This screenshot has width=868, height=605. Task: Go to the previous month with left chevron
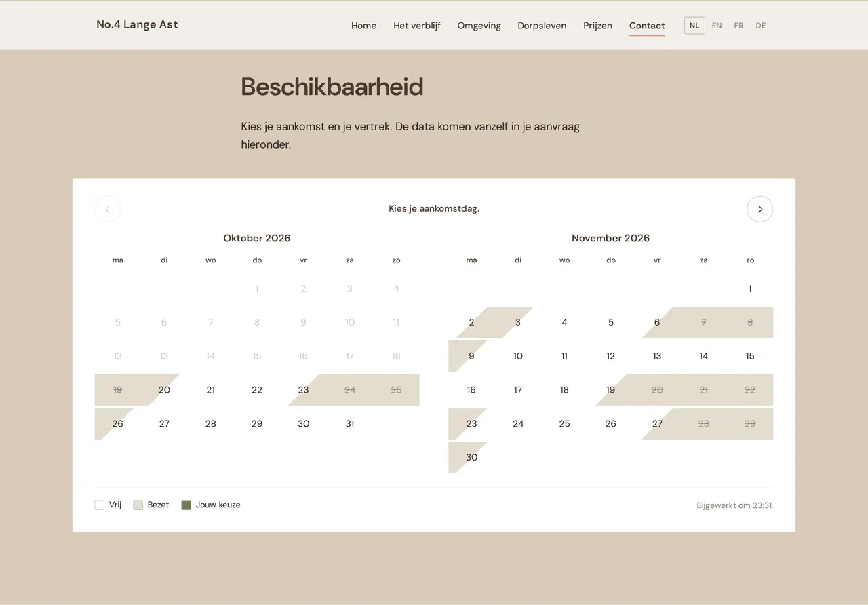click(108, 209)
